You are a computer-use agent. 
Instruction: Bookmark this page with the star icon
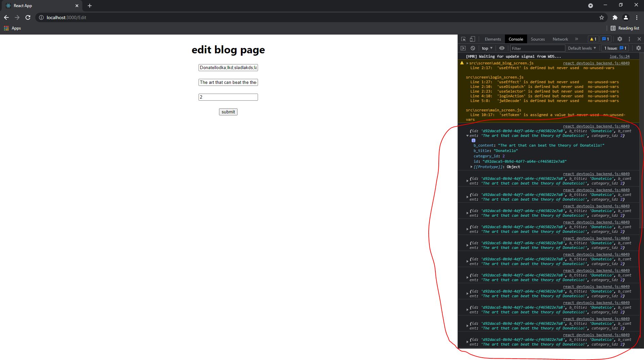coord(602,17)
